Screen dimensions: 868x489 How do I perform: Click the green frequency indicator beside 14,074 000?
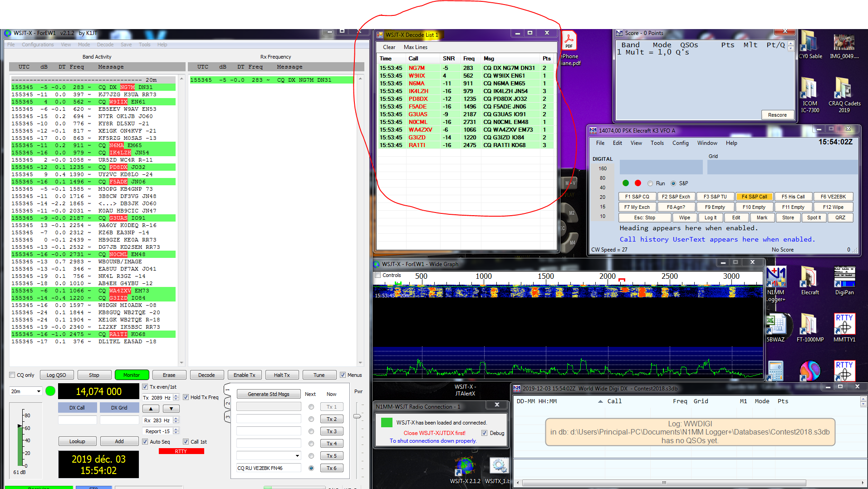[x=50, y=391]
